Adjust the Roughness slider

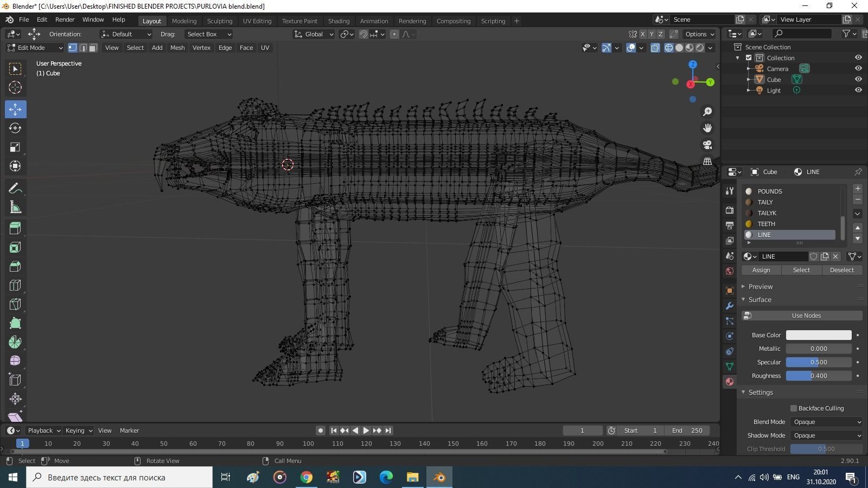[819, 376]
